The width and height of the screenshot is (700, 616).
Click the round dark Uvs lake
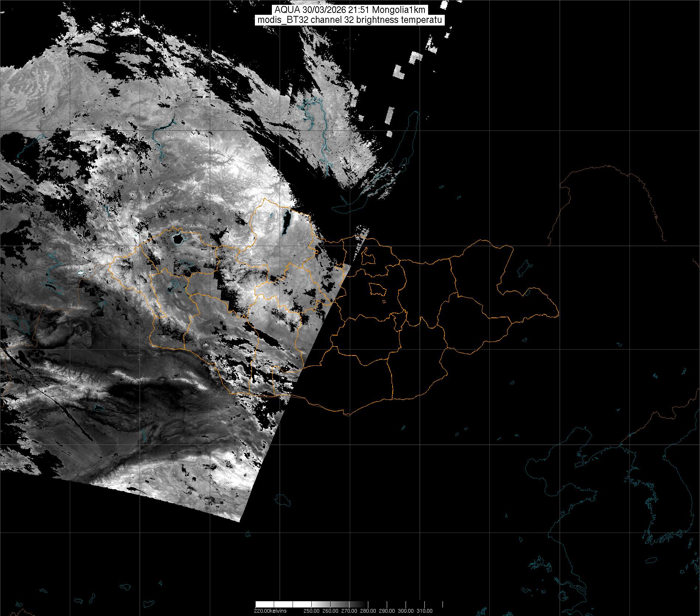(x=178, y=239)
